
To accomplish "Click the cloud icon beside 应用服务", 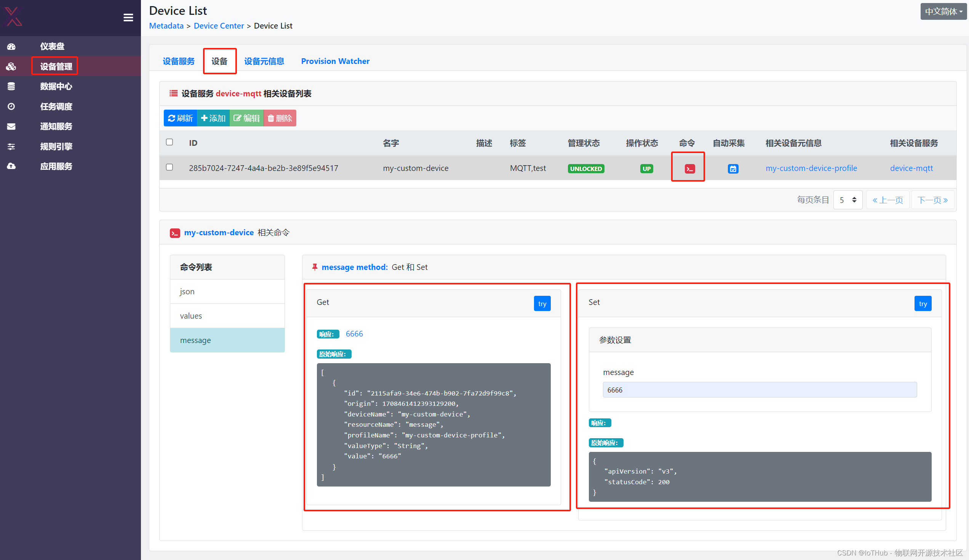I will click(11, 166).
